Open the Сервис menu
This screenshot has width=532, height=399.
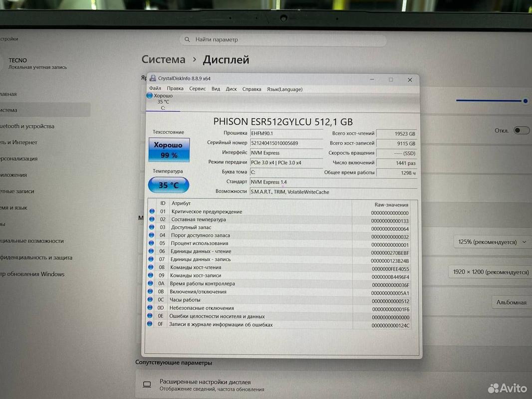pyautogui.click(x=198, y=88)
